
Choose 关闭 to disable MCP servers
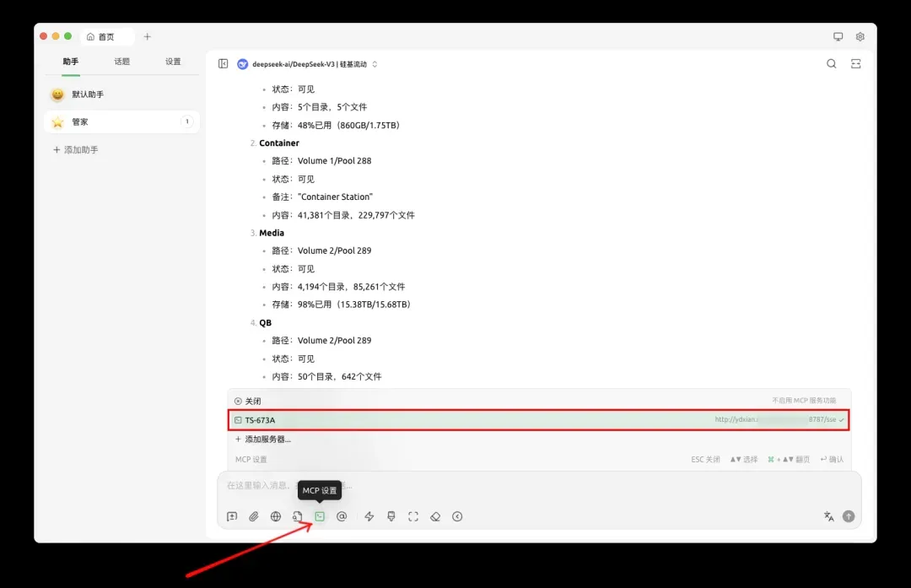coord(538,401)
